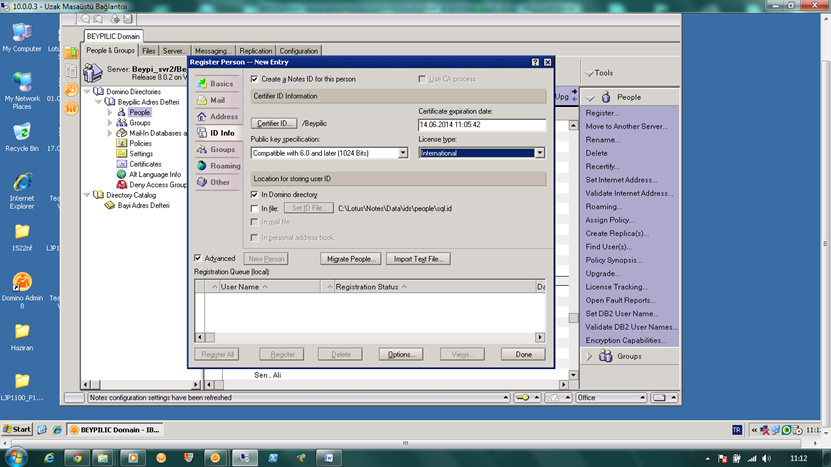Click the dialog help question mark icon

pyautogui.click(x=535, y=62)
